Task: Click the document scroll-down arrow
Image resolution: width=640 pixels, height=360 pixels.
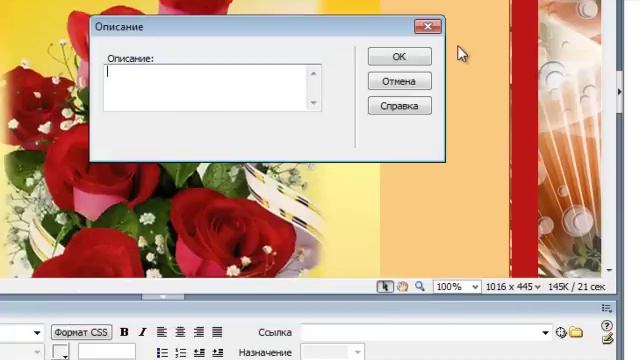Action: click(609, 270)
